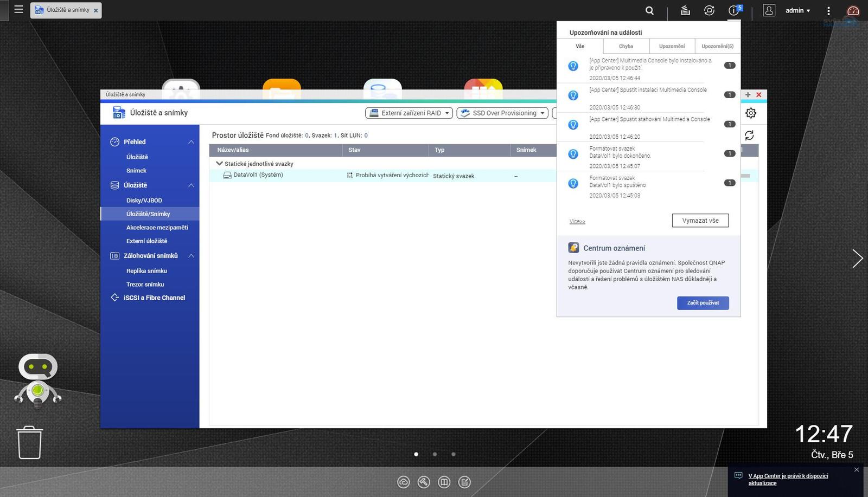Open the main hamburger menu
The image size is (868, 497).
18,9
